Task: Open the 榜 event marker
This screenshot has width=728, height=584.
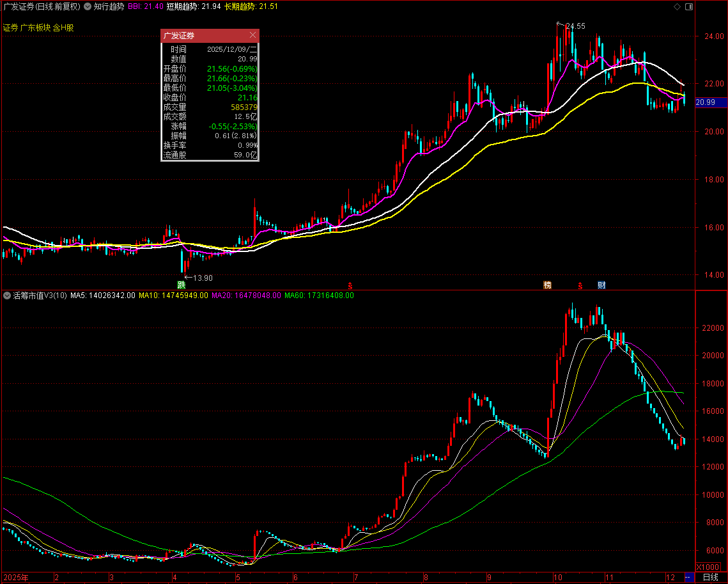Action: tap(548, 285)
